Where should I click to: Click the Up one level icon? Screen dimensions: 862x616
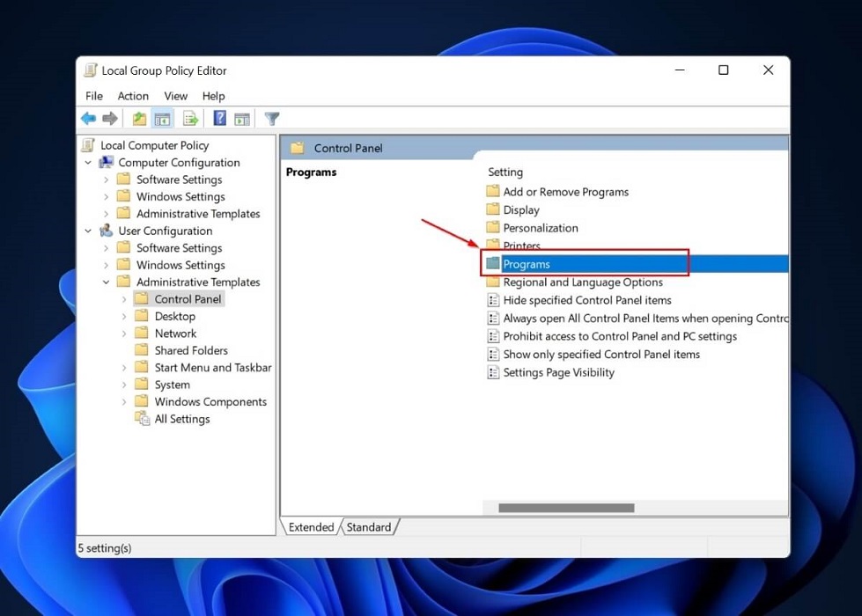[137, 118]
